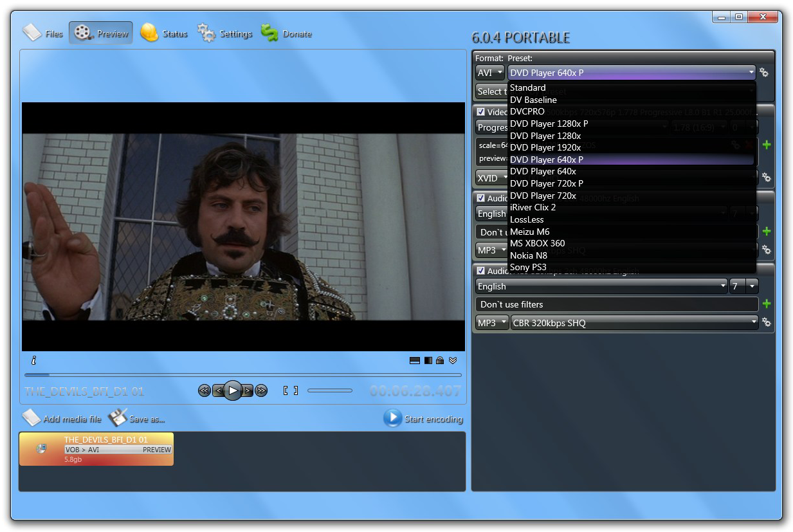Viewport: 793px width, 532px height.
Task: Step back one frame
Action: coord(218,390)
